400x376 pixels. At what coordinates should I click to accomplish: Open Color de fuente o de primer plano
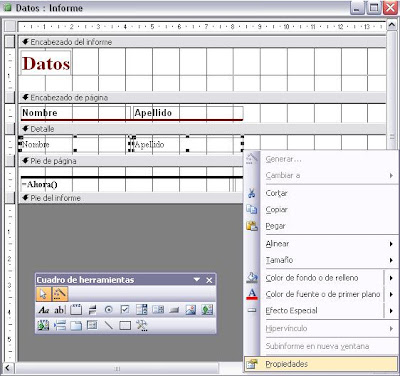tap(314, 294)
